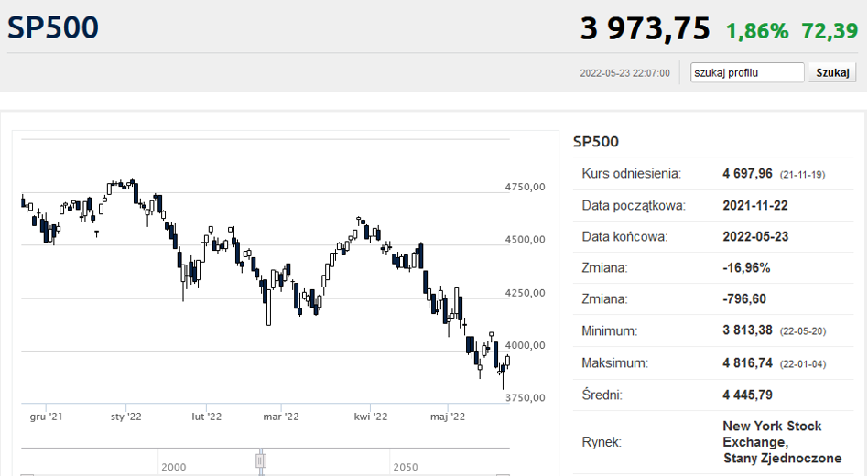Screen dimensions: 868x476
Task: Click the 3750,00 y-axis label
Action: click(525, 398)
